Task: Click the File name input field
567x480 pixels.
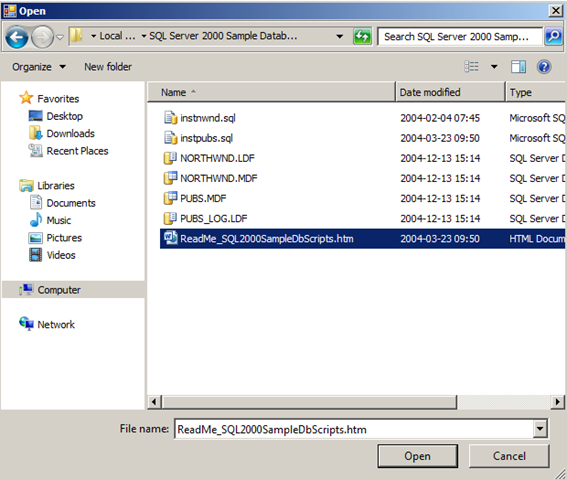Action: pos(354,429)
